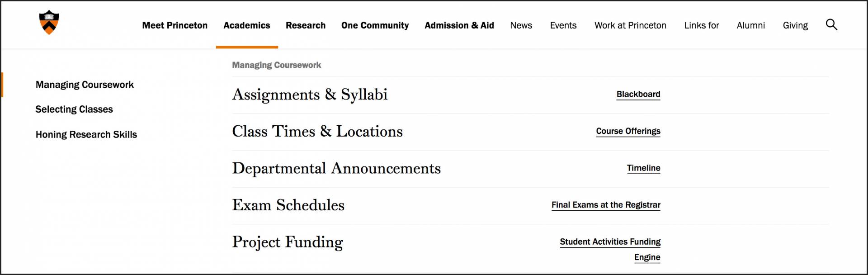Select Selecting Classes in sidebar

coord(74,109)
